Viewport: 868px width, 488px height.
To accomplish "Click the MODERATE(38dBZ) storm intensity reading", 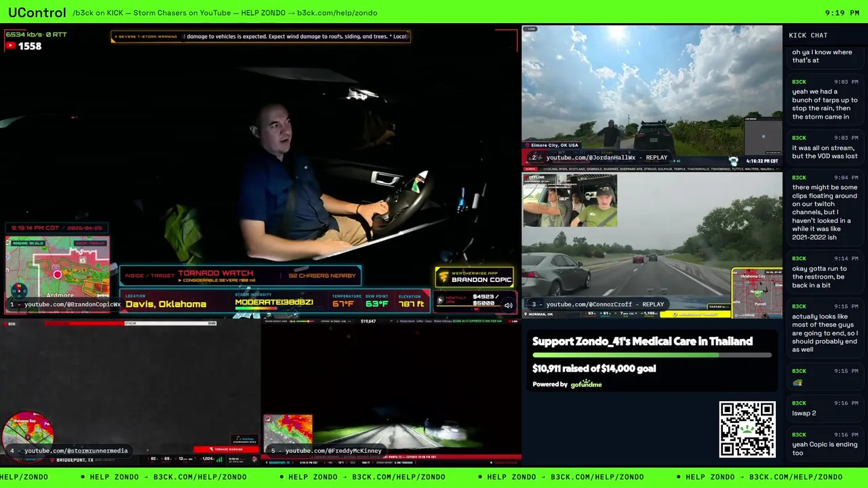I will pos(274,302).
